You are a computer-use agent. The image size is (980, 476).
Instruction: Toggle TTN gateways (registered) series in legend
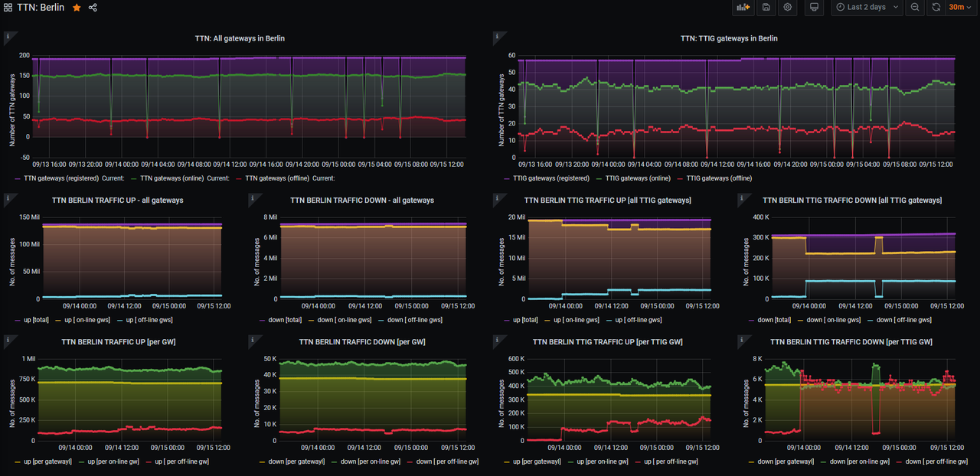61,178
